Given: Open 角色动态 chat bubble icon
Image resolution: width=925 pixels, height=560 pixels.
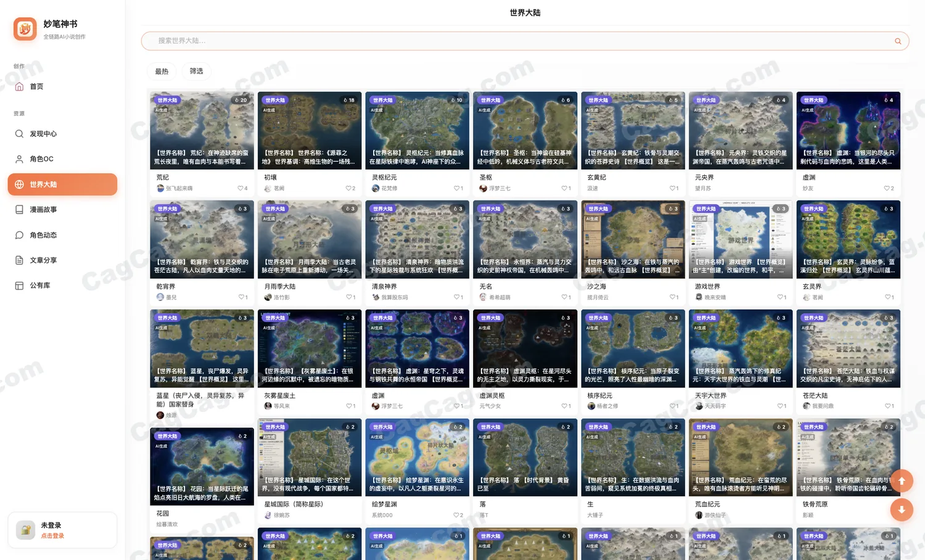Looking at the screenshot, I should pyautogui.click(x=19, y=235).
